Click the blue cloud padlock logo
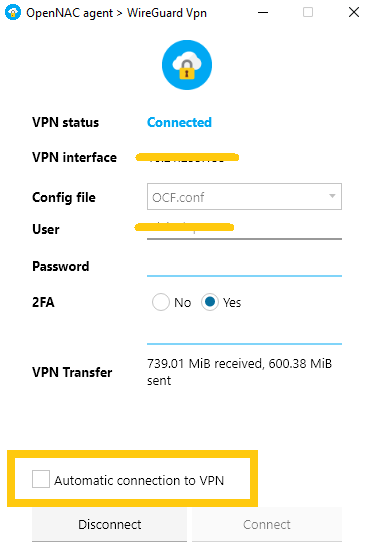Image resolution: width=374 pixels, height=546 pixels. tap(187, 65)
